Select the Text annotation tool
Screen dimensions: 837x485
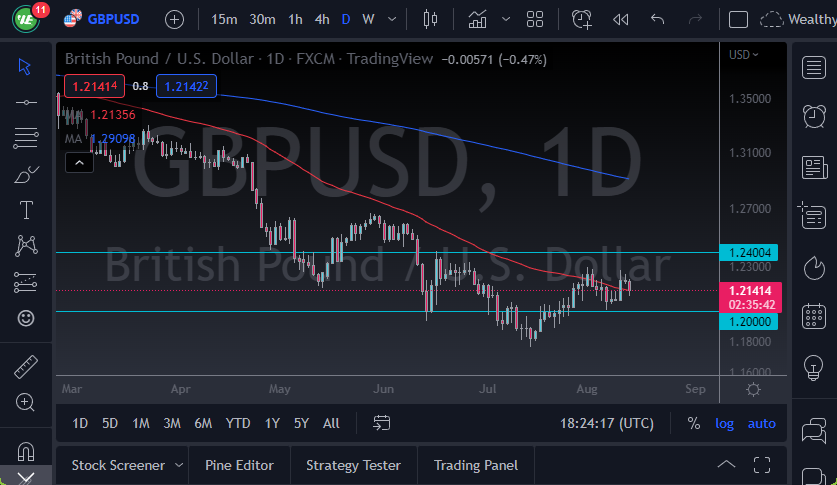coord(26,210)
